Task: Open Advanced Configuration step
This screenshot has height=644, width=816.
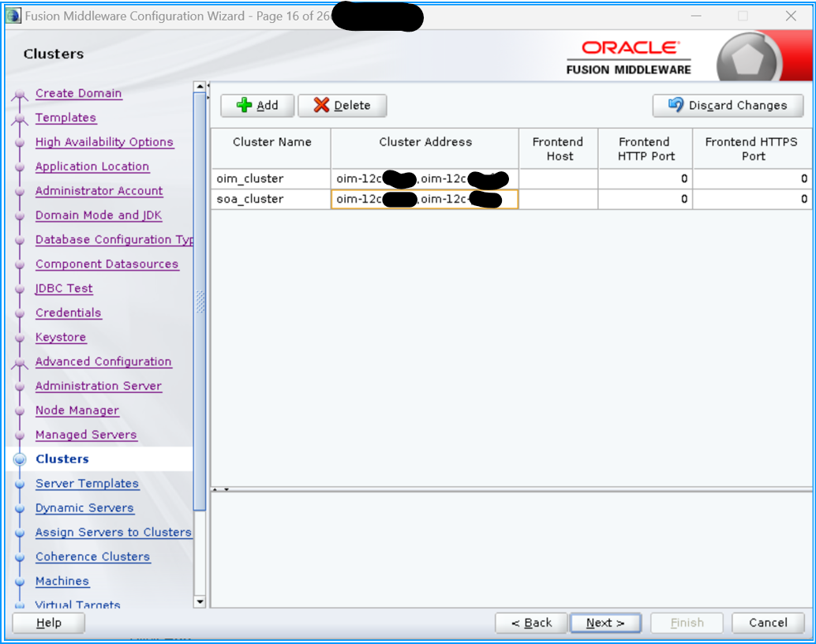Action: click(103, 361)
